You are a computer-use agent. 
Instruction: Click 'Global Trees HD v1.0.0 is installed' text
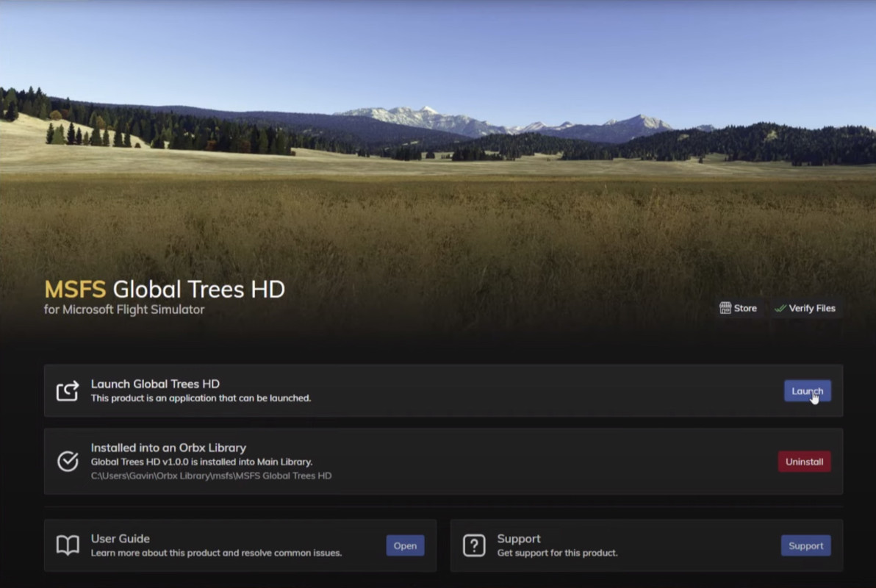pyautogui.click(x=201, y=462)
